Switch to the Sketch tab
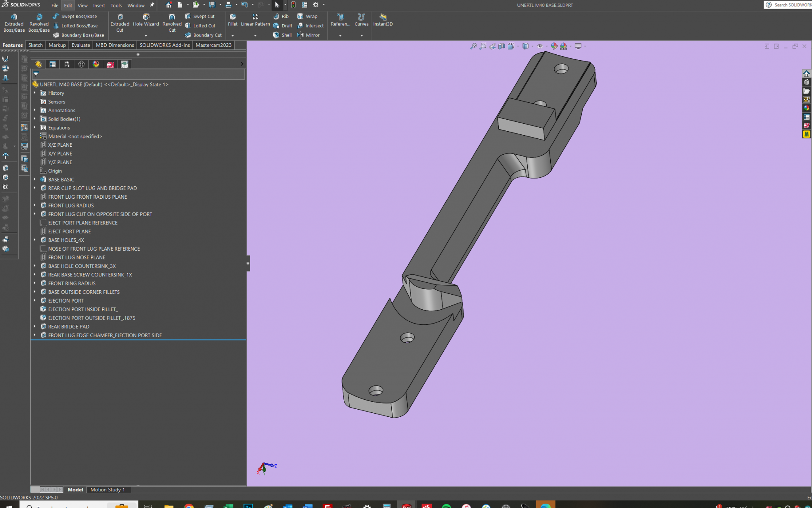Image resolution: width=812 pixels, height=508 pixels. [x=35, y=45]
